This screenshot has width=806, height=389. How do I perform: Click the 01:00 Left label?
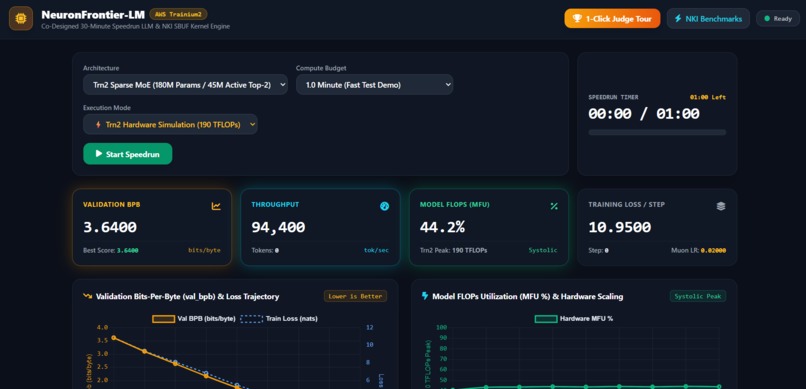(x=708, y=97)
